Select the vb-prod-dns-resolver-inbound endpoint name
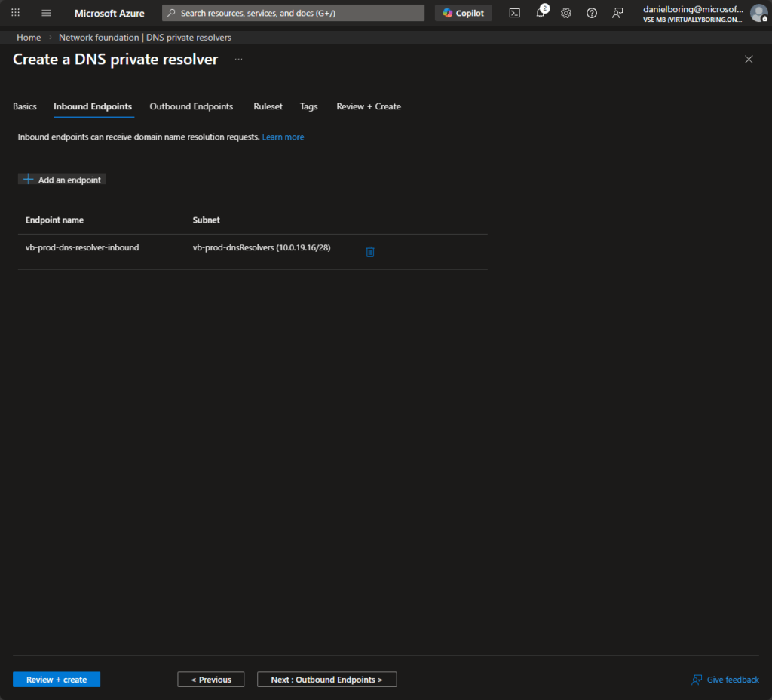 (x=82, y=247)
